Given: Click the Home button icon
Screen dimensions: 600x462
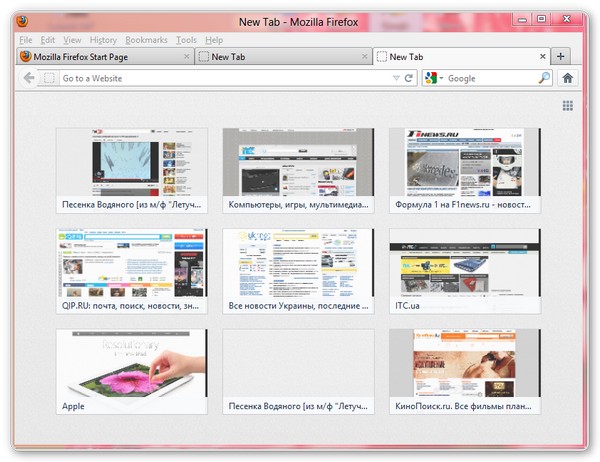Looking at the screenshot, I should 568,78.
